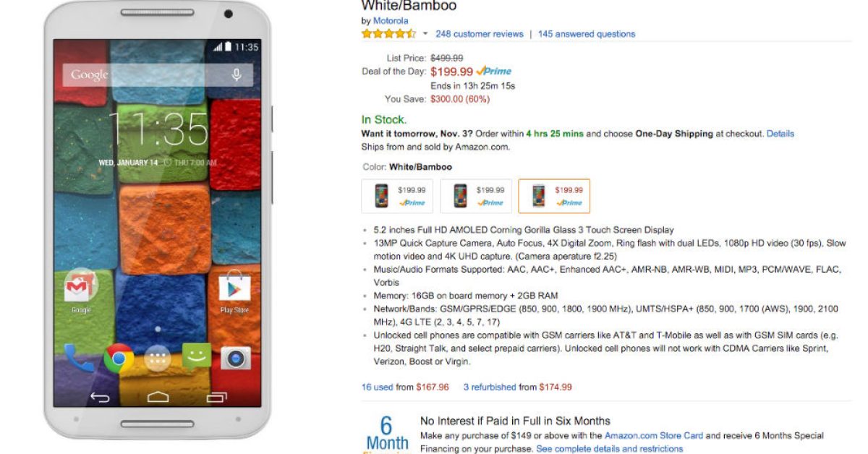Tap the blue Phone dialer icon

point(79,358)
